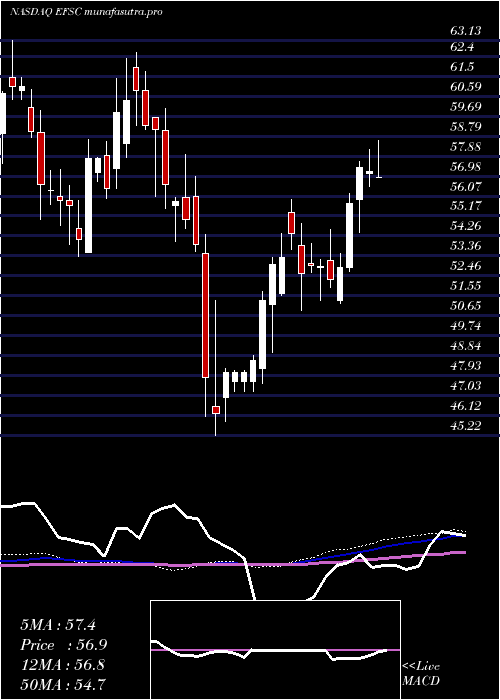Click the 57.88 price axis value
500x700 pixels.
(466, 147)
